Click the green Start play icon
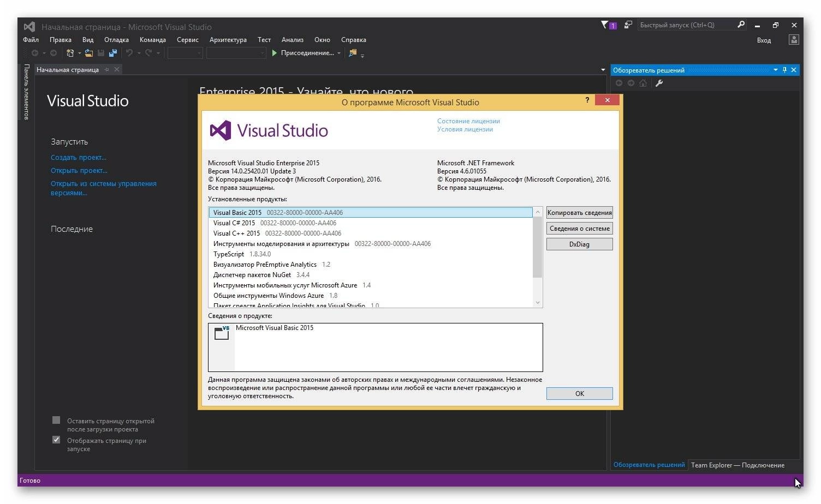821x504 pixels. click(x=275, y=53)
